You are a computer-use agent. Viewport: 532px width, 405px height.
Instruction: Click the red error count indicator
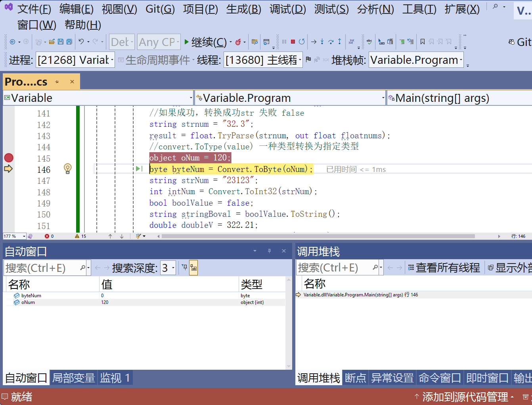(49, 236)
